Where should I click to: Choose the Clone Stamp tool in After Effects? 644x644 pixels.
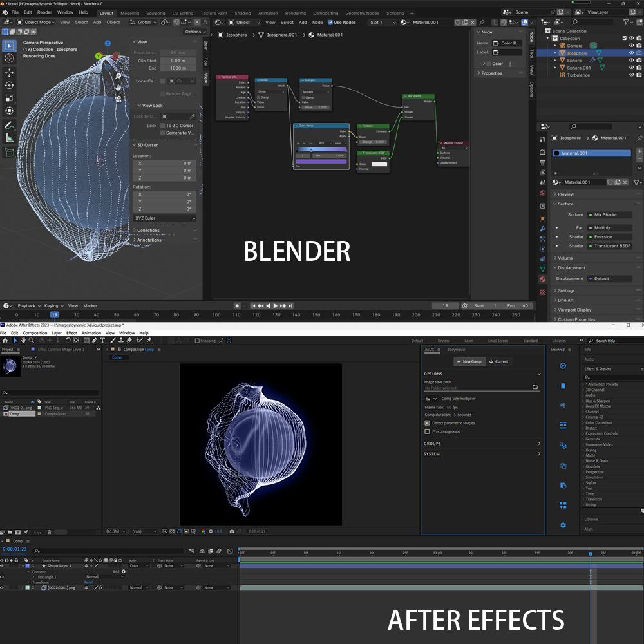[121, 341]
